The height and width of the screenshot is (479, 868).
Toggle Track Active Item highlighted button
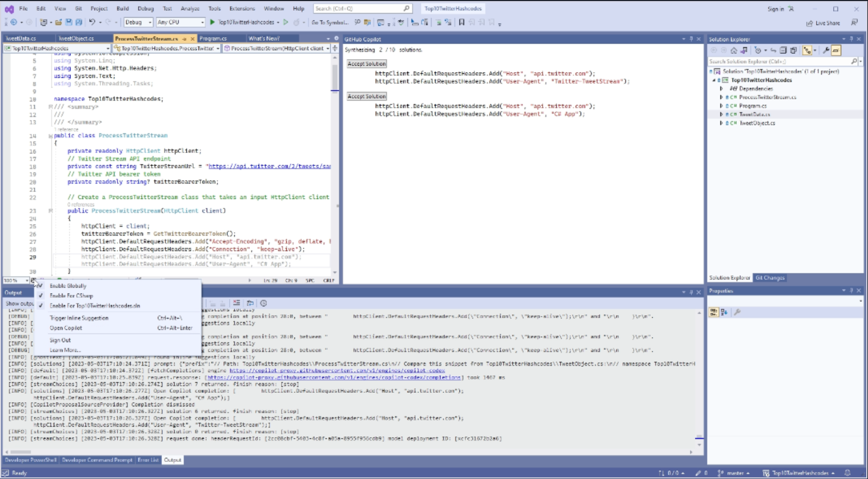[807, 50]
